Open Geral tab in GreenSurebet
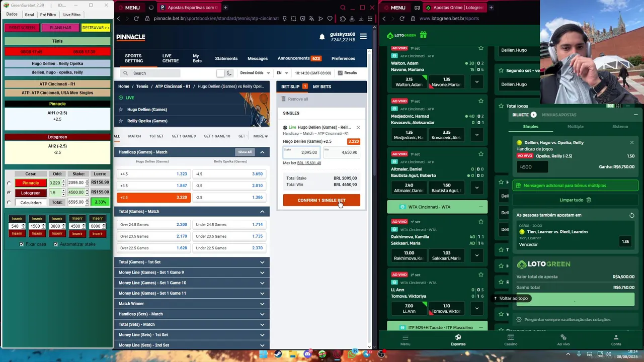 tap(29, 15)
